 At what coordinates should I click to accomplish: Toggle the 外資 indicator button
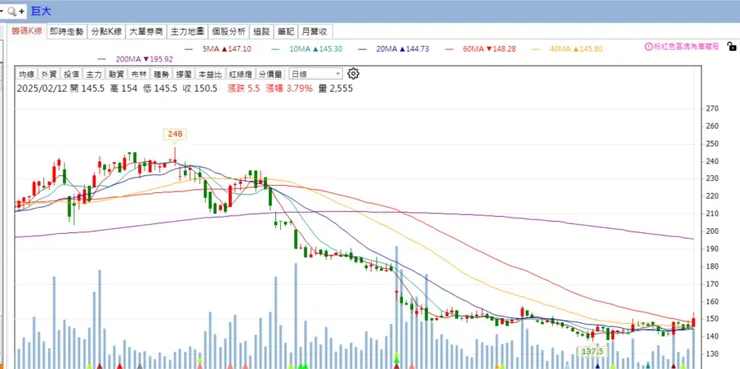[x=49, y=74]
